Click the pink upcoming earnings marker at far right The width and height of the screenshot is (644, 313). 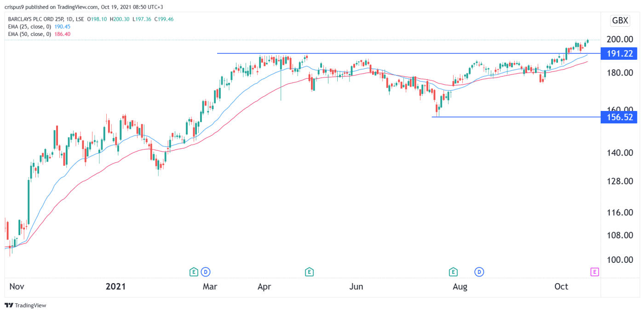tap(594, 272)
